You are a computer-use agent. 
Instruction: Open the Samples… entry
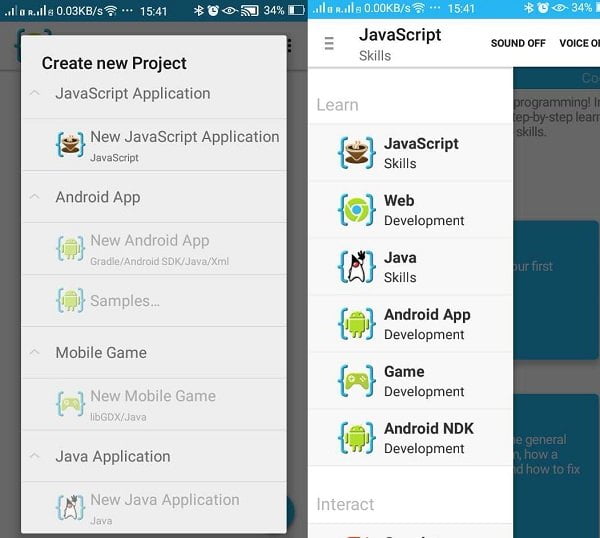click(155, 300)
